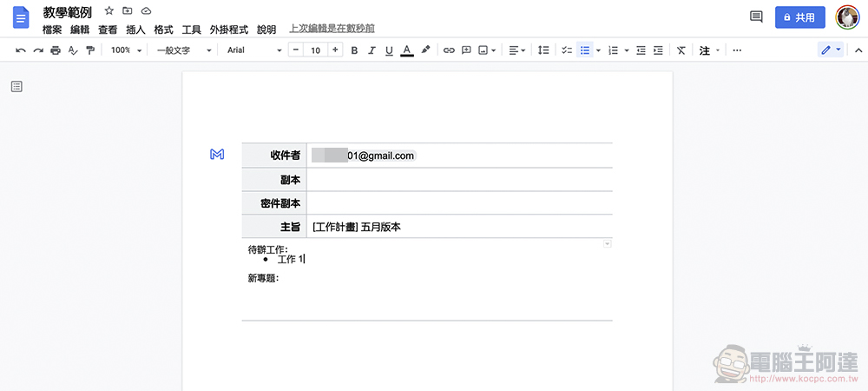Click the bullet item 工作 1
Viewport: 868px width, 391px height.
[x=291, y=259]
